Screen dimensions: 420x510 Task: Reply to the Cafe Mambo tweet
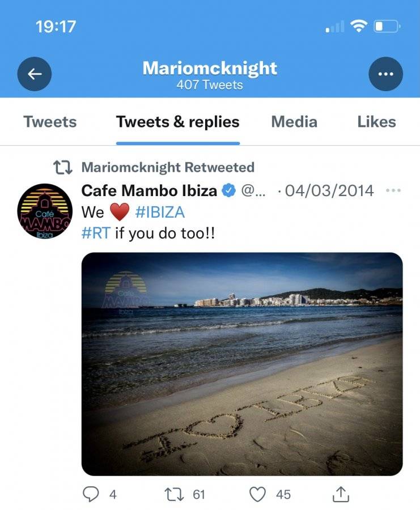(91, 494)
